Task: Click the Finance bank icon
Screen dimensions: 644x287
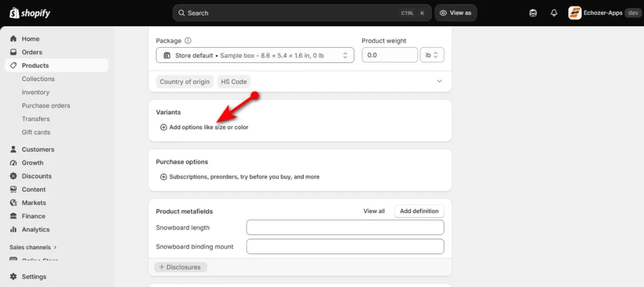Action: pyautogui.click(x=14, y=217)
